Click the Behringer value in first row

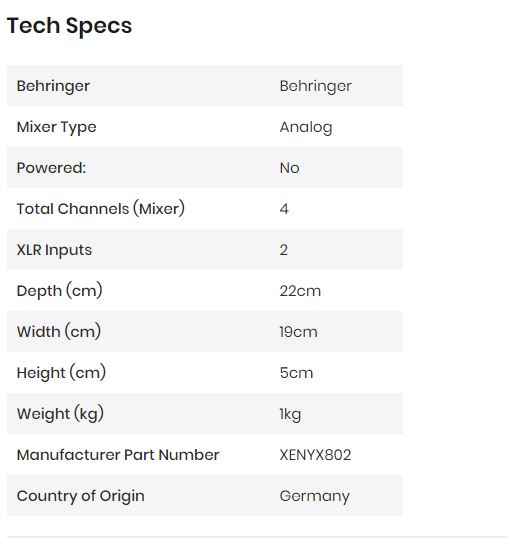point(316,86)
